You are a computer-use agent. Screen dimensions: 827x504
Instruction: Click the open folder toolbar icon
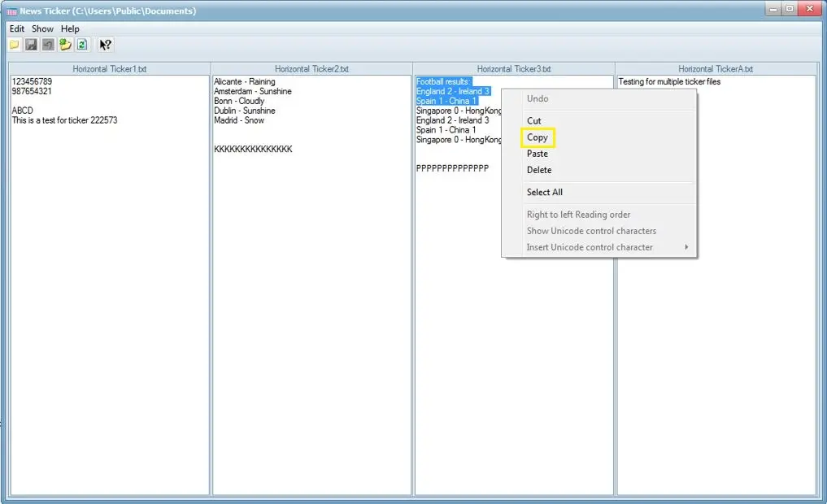(x=14, y=45)
